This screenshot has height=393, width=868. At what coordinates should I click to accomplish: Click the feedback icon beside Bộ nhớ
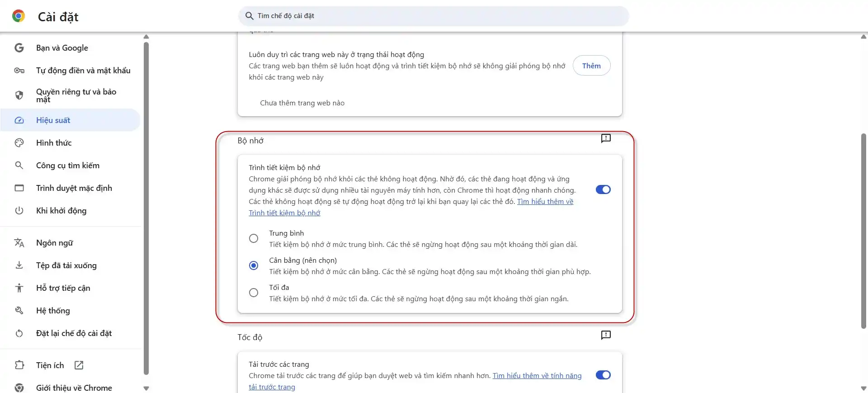pyautogui.click(x=606, y=138)
